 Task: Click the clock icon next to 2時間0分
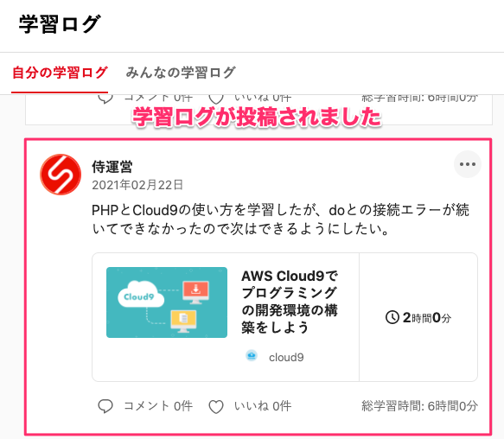click(x=392, y=317)
